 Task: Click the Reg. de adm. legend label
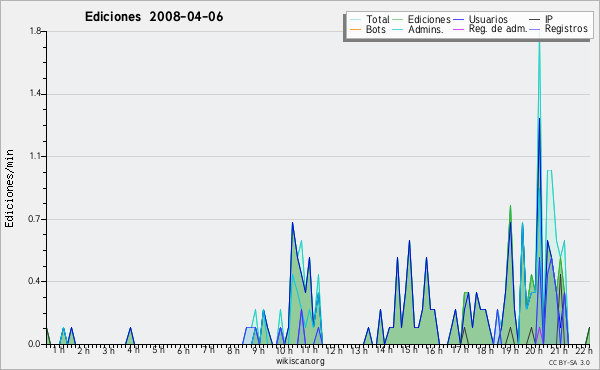(498, 29)
